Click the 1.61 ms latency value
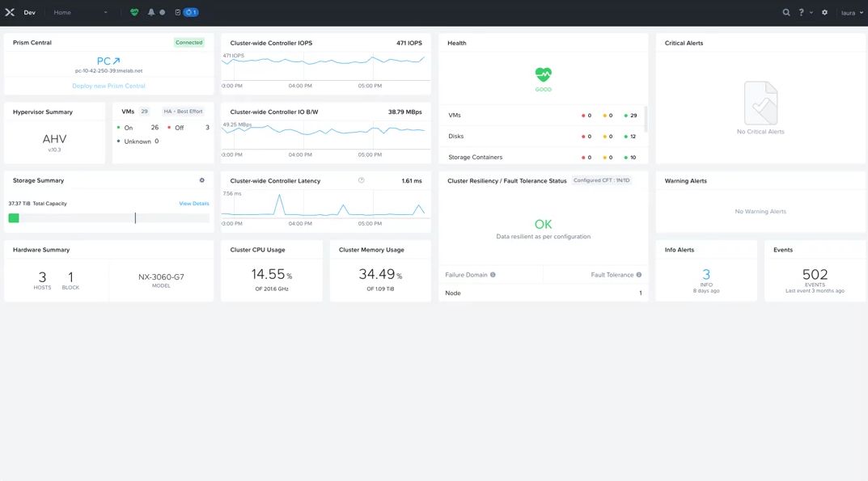 (x=411, y=181)
